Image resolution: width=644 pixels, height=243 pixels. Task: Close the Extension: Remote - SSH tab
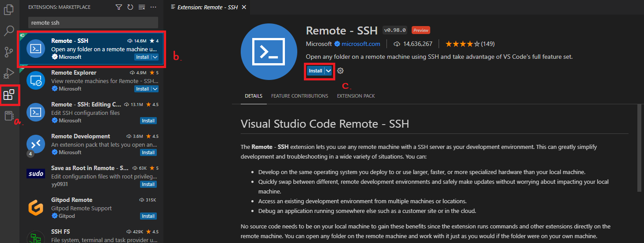pyautogui.click(x=244, y=7)
